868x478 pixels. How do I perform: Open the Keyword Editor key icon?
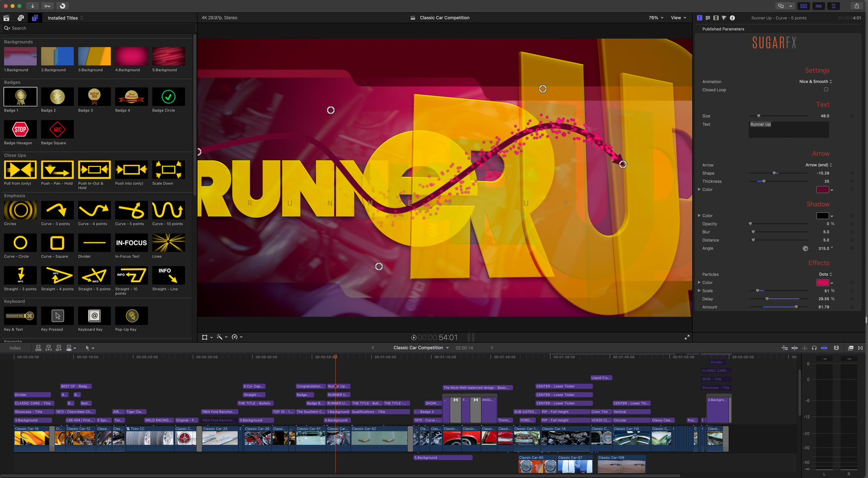(x=47, y=6)
